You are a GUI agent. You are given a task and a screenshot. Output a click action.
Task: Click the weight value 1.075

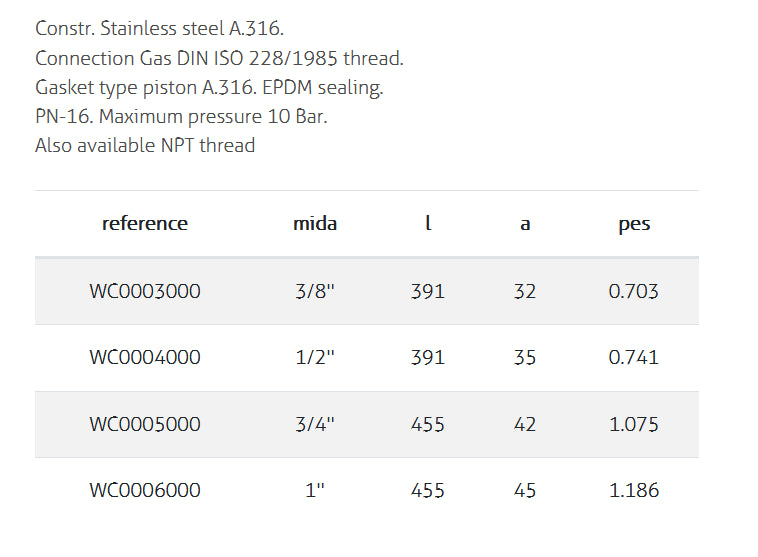pos(634,424)
